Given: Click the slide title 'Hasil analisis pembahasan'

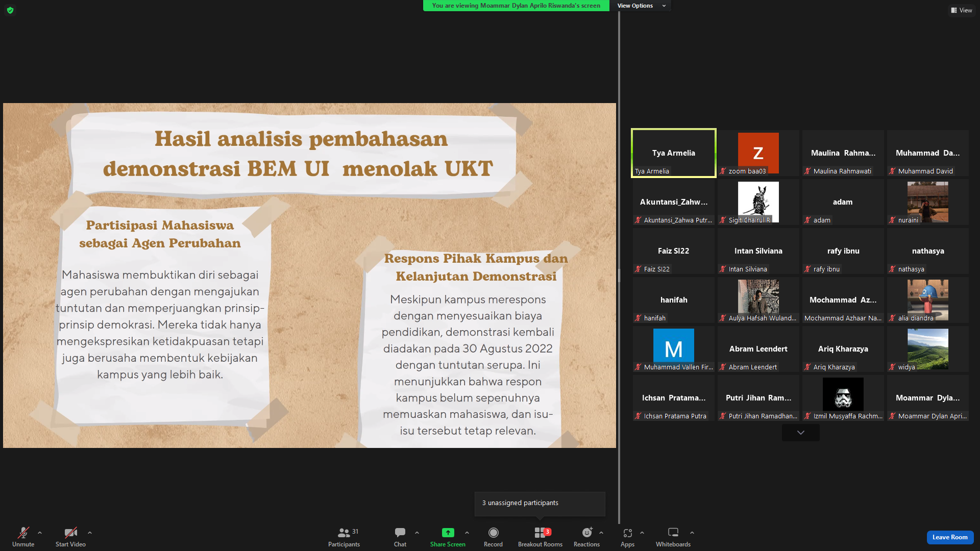Looking at the screenshot, I should pyautogui.click(x=301, y=139).
